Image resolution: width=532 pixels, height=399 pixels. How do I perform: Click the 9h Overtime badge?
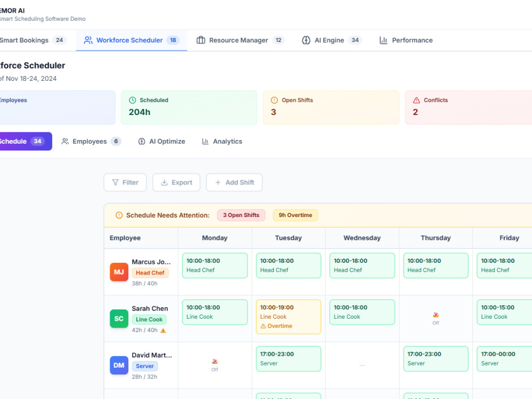point(295,215)
